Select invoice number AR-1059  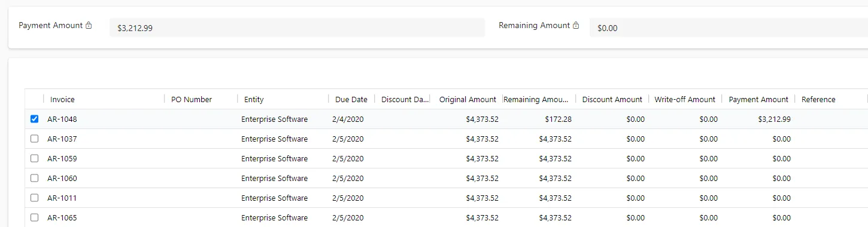coord(62,158)
